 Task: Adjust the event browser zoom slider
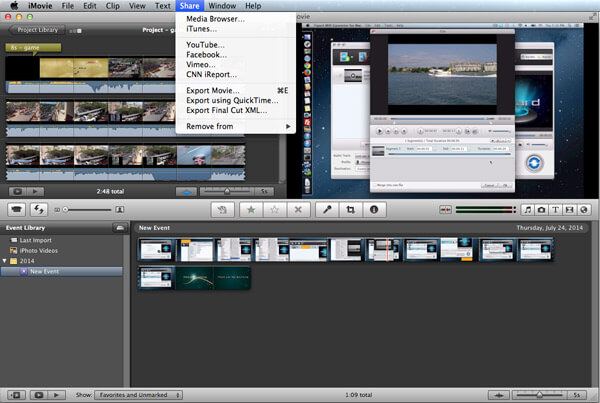pos(539,395)
